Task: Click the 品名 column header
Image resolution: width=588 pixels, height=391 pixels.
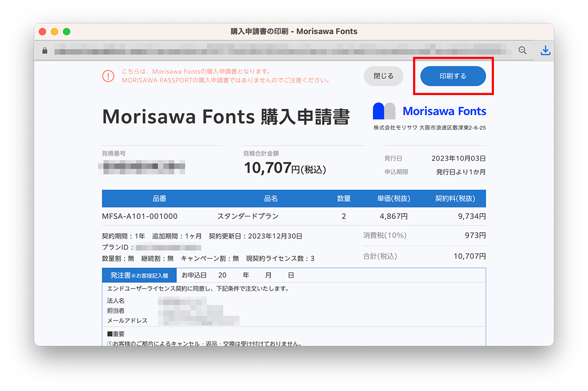Action: [x=271, y=198]
